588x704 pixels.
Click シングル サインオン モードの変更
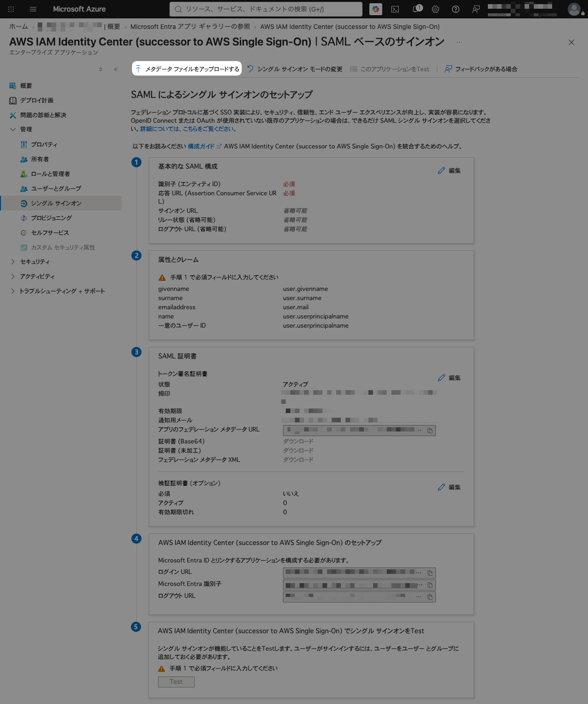295,69
